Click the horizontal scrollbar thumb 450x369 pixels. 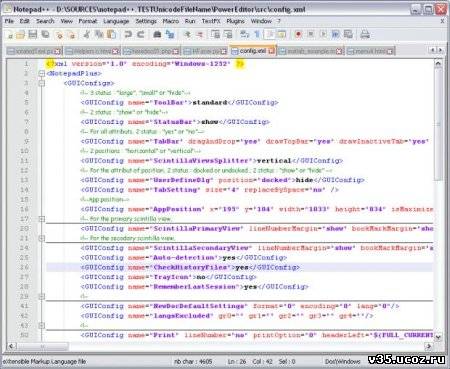pos(42,346)
